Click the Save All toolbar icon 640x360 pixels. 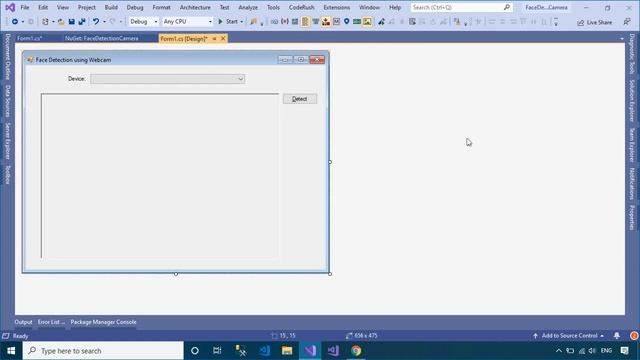pyautogui.click(x=82, y=22)
